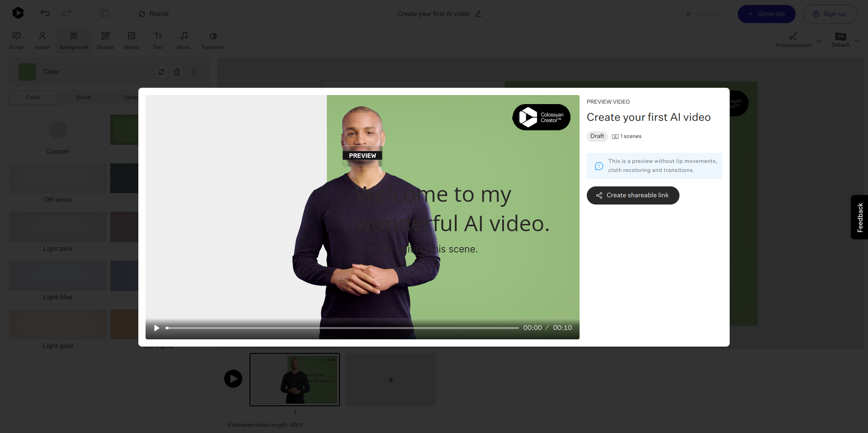Image resolution: width=868 pixels, height=433 pixels.
Task: Delete the background color with trash icon
Action: point(177,72)
